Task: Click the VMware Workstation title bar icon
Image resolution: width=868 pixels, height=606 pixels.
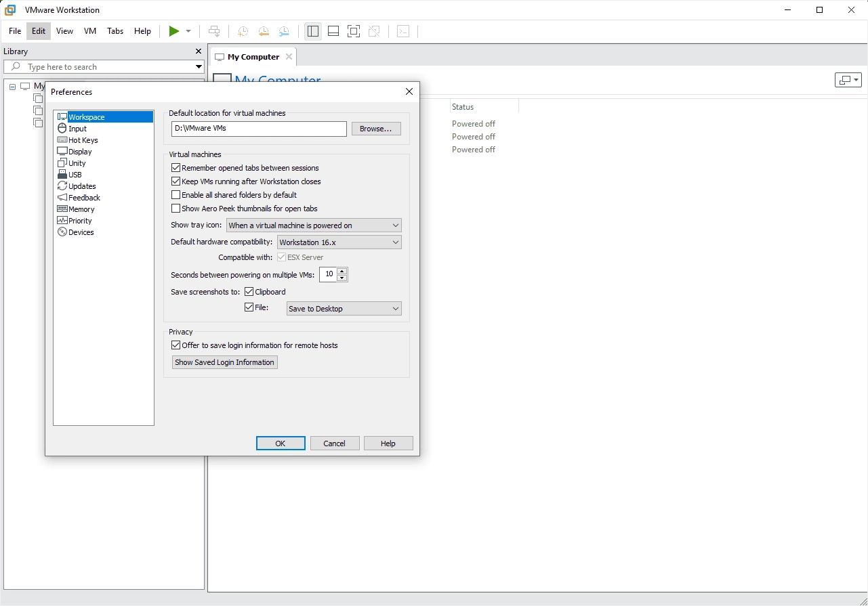Action: (x=11, y=10)
